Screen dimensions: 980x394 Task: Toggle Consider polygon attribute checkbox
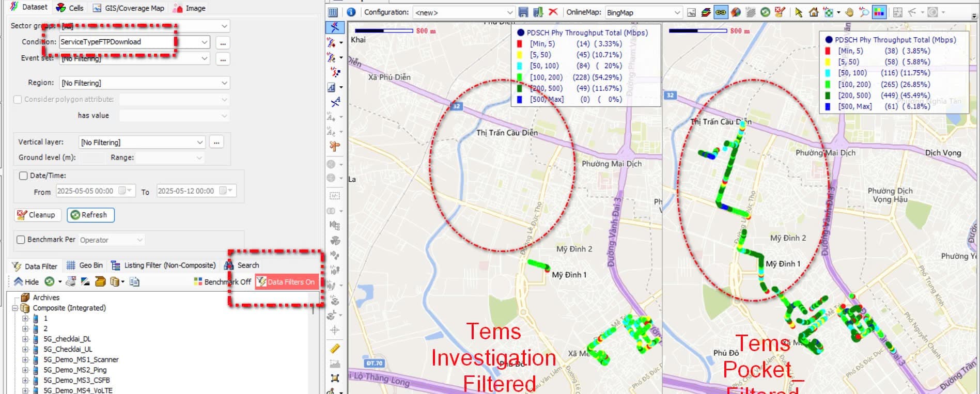[18, 99]
